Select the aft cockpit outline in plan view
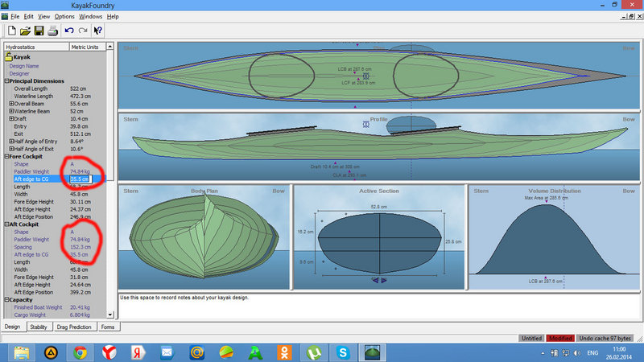The height and width of the screenshot is (362, 644). [282, 76]
